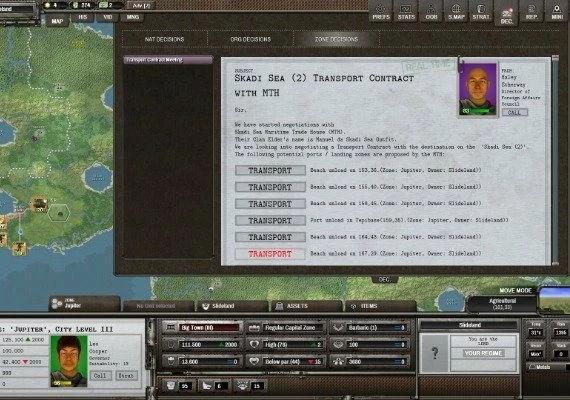Select the hexagon-outlined tile on the map
Viewport: 570px width, 400px height.
pyautogui.click(x=59, y=213)
